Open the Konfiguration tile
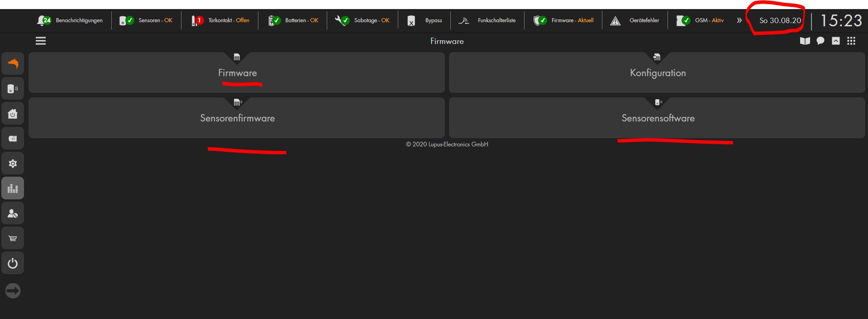The height and width of the screenshot is (319, 868). point(657,73)
